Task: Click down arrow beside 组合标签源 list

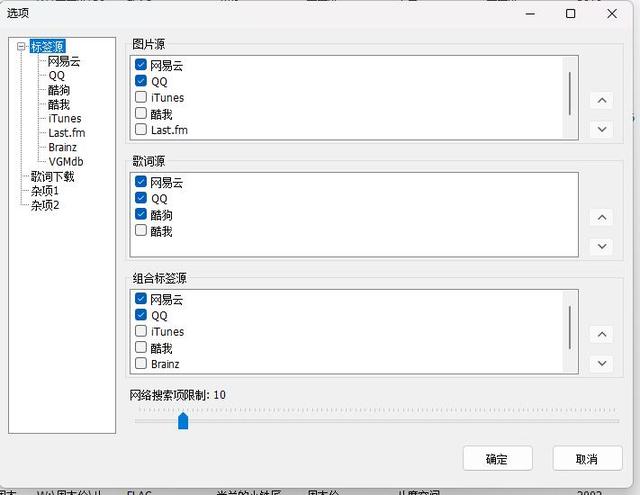Action: pyautogui.click(x=602, y=364)
